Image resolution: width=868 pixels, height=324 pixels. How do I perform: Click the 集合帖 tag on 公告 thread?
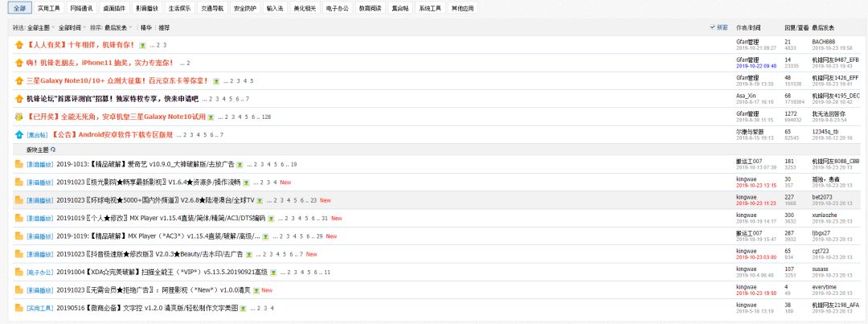(39, 134)
